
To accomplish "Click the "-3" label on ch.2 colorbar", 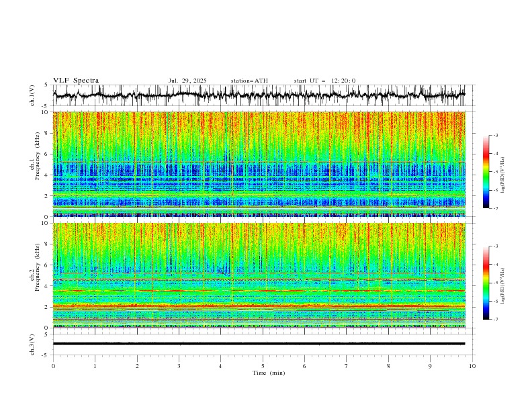I will [496, 246].
